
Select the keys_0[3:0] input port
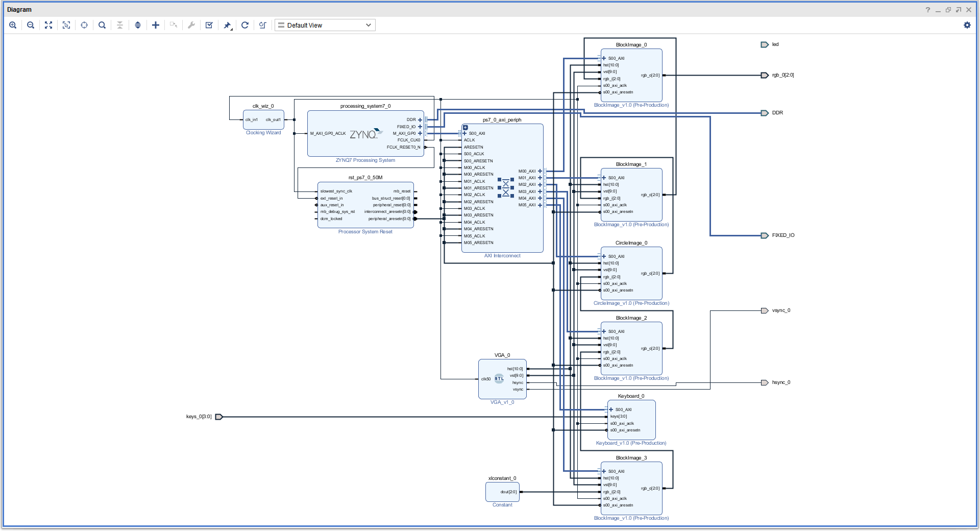click(x=219, y=417)
